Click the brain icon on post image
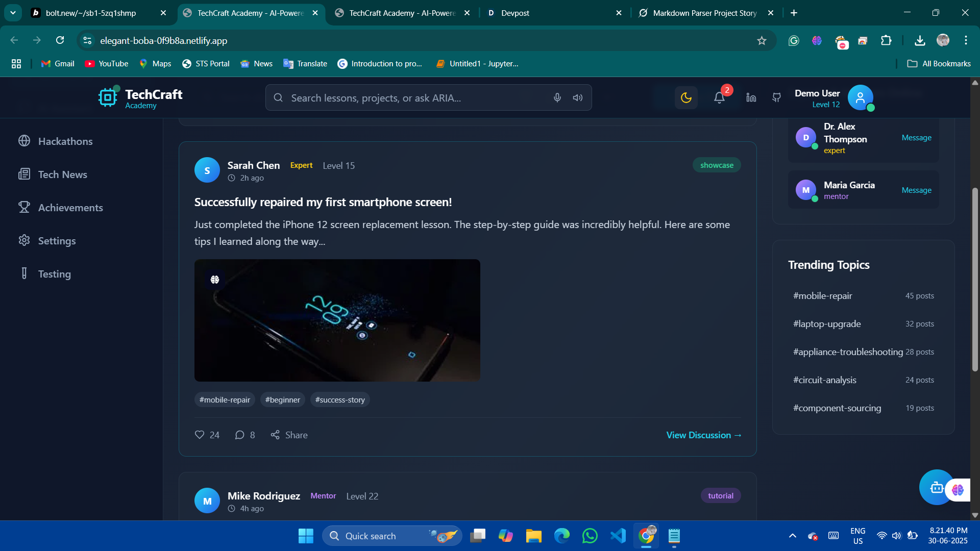980x551 pixels. pyautogui.click(x=215, y=280)
